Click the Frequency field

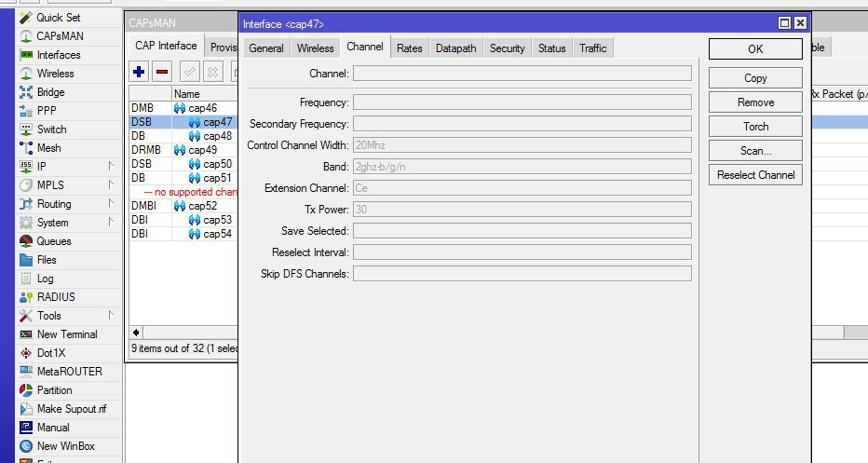click(x=522, y=102)
